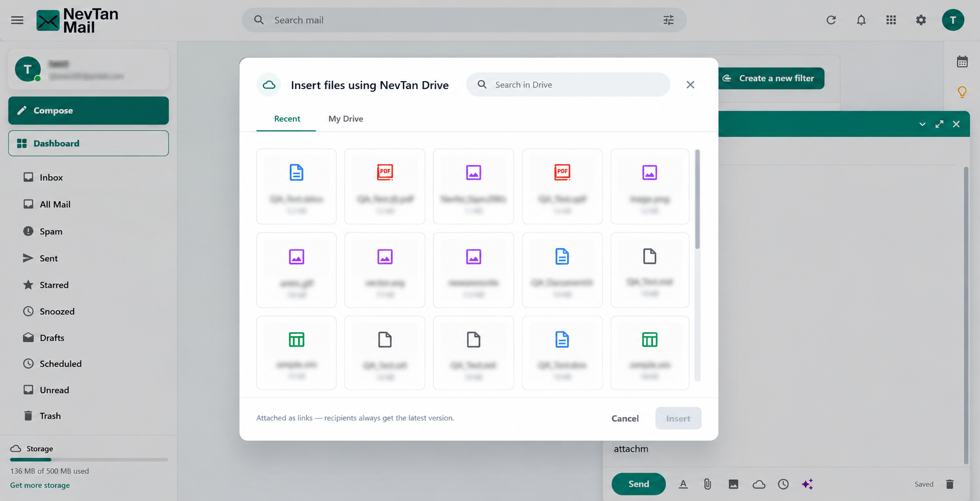Screen dimensions: 980x501
Task: Send the email
Action: 639,484
